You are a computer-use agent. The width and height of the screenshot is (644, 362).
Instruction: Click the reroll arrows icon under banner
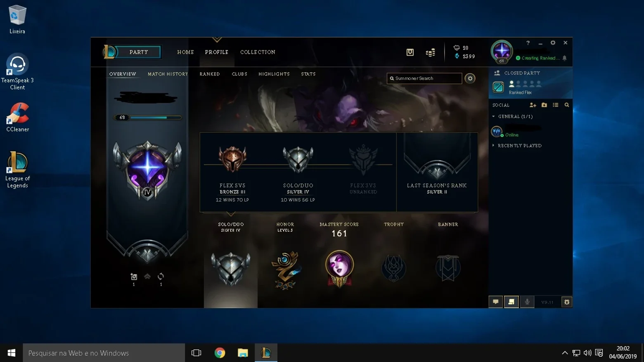pos(161,276)
